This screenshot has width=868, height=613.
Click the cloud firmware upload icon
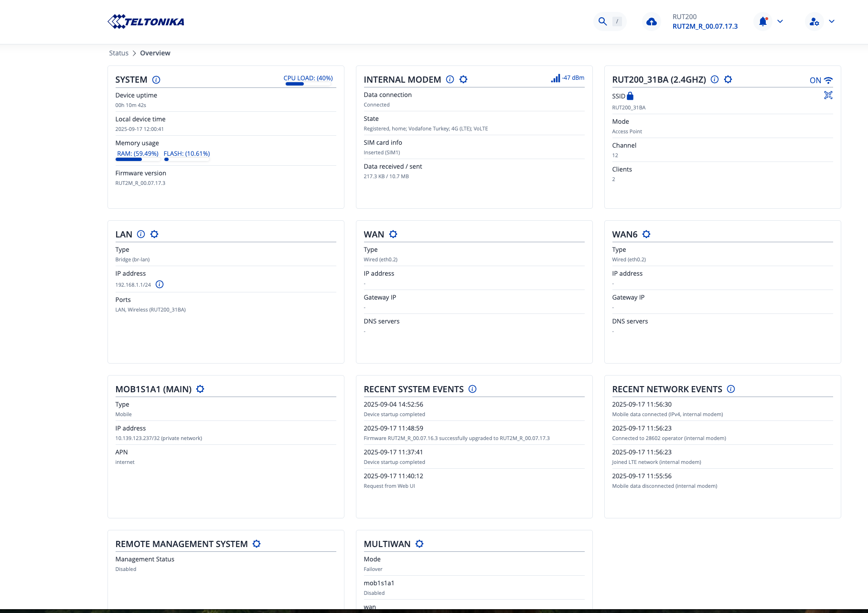pos(651,22)
